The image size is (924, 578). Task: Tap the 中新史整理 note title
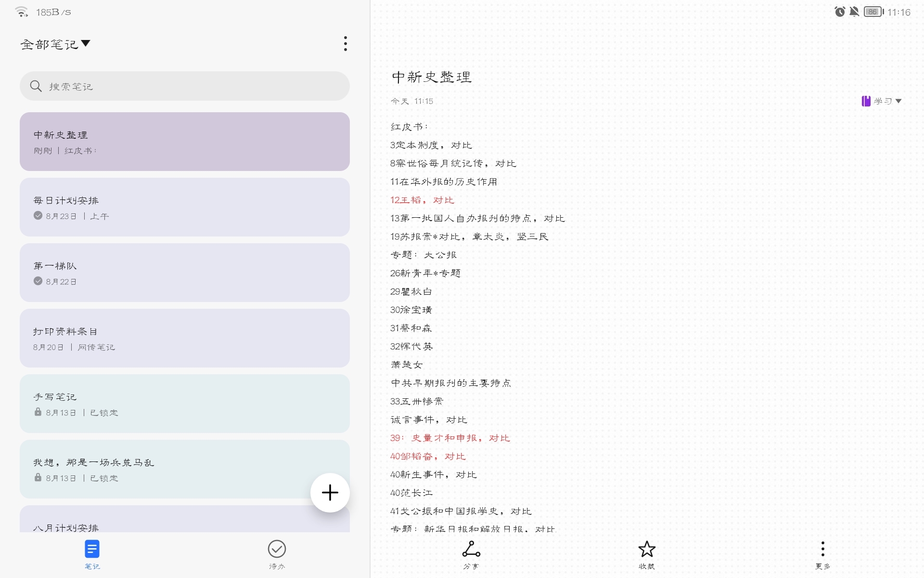pyautogui.click(x=432, y=77)
